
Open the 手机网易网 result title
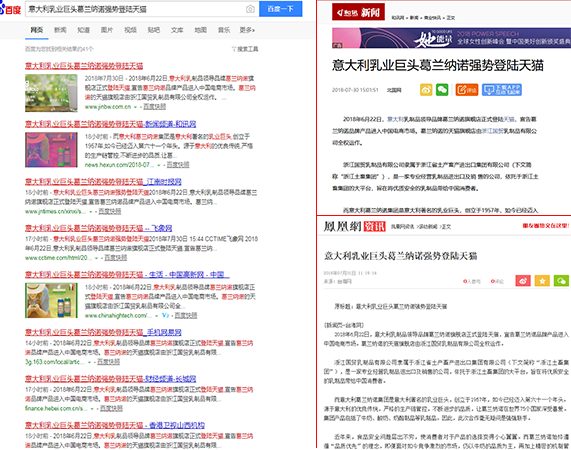pyautogui.click(x=103, y=332)
